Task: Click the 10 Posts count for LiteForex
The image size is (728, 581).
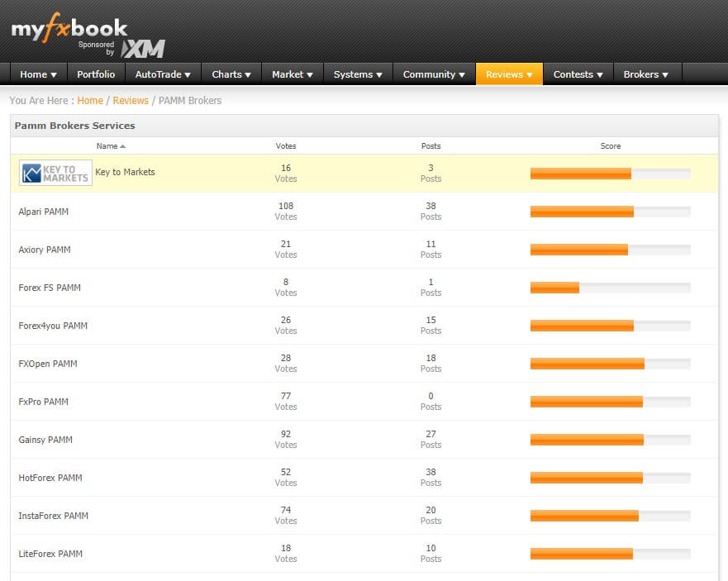Action: pyautogui.click(x=431, y=554)
